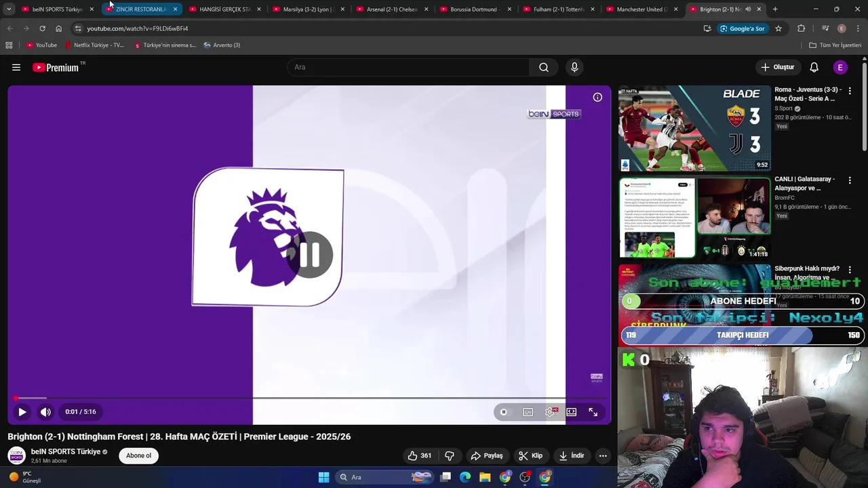The width and height of the screenshot is (868, 488).
Task: Open options for Roma - Juventus video
Action: click(x=850, y=90)
